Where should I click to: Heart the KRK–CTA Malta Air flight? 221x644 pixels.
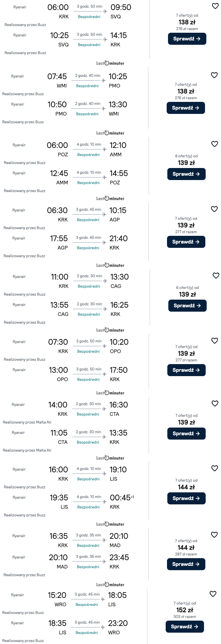click(215, 404)
